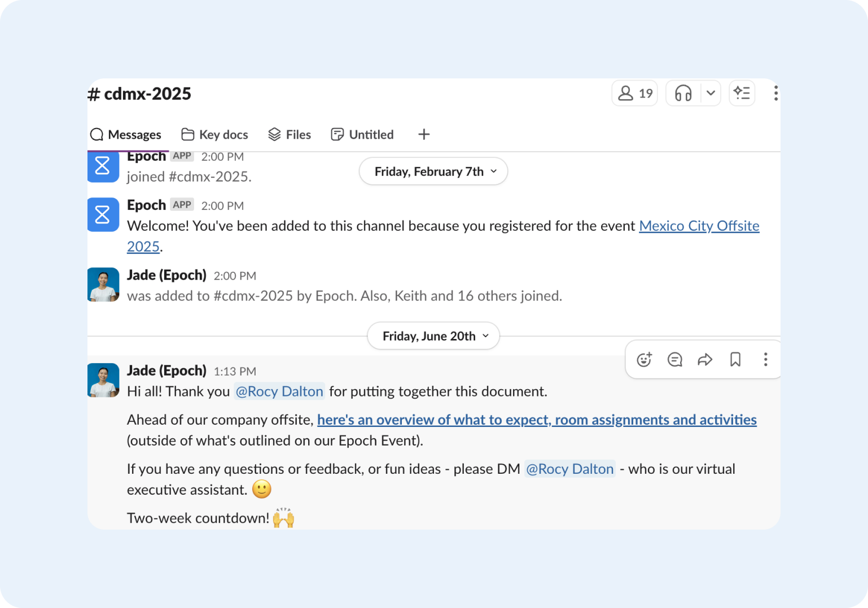Screen dimensions: 868x608
Task: Open the offsite overview document link
Action: coord(537,420)
